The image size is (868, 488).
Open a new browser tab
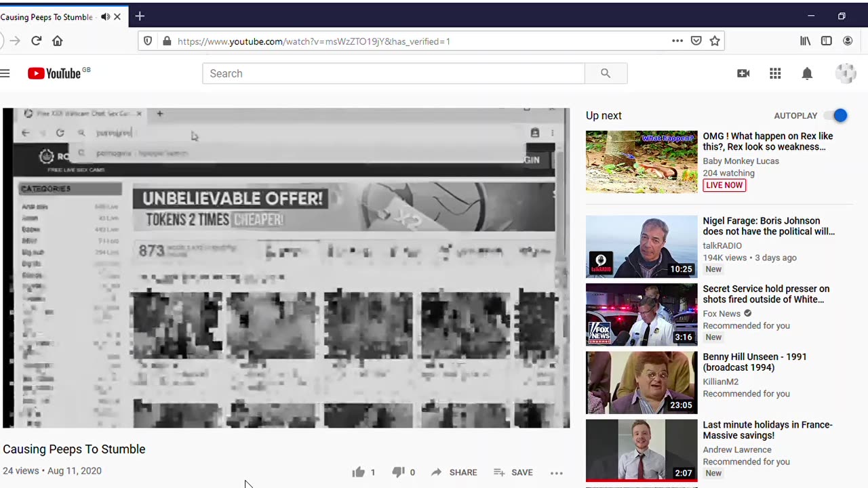tap(140, 16)
